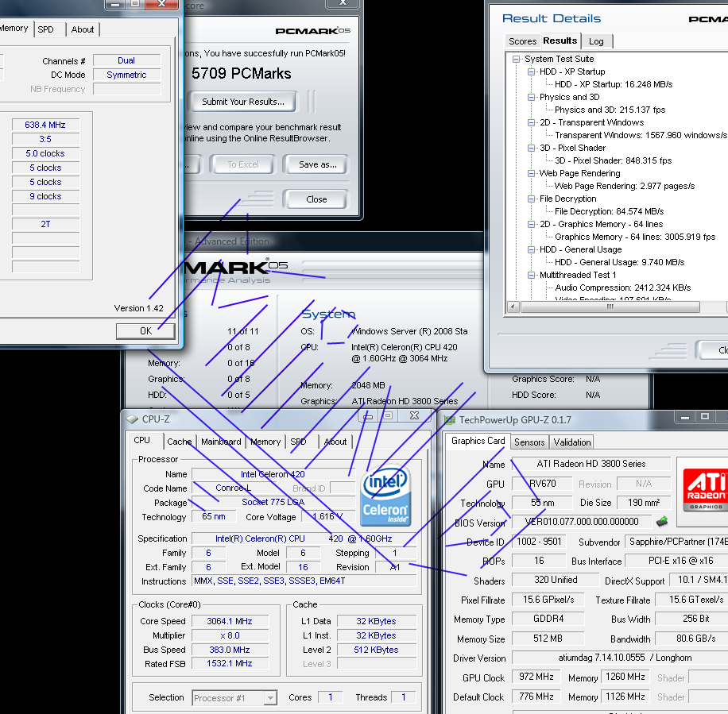Open the SPD tab in lower CPU-Z window
The width and height of the screenshot is (728, 714).
[298, 442]
